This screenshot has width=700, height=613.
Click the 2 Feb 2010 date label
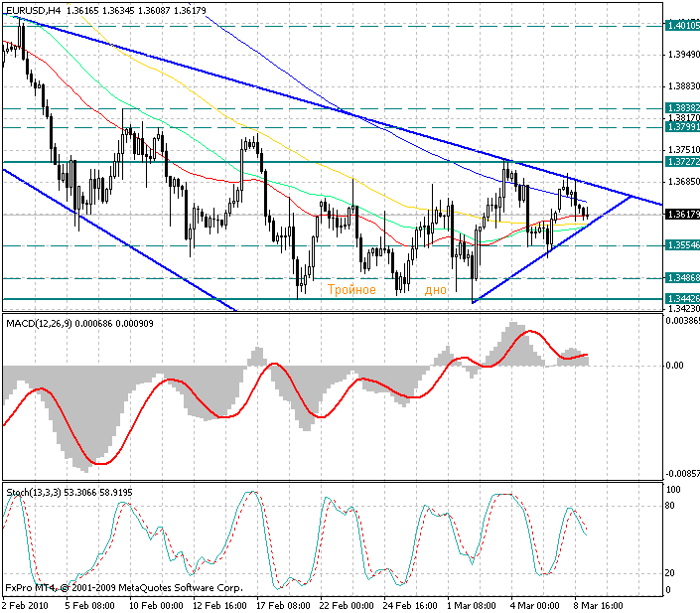(26, 606)
